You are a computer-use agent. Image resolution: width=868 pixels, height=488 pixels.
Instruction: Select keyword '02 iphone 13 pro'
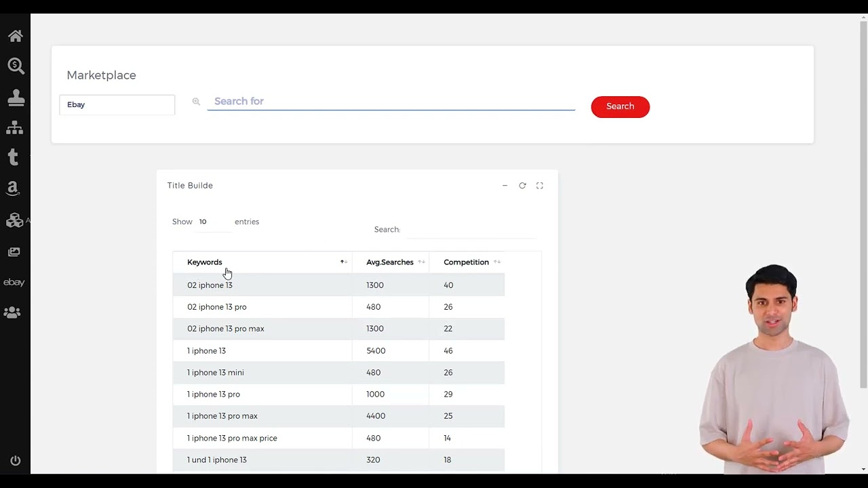point(217,307)
